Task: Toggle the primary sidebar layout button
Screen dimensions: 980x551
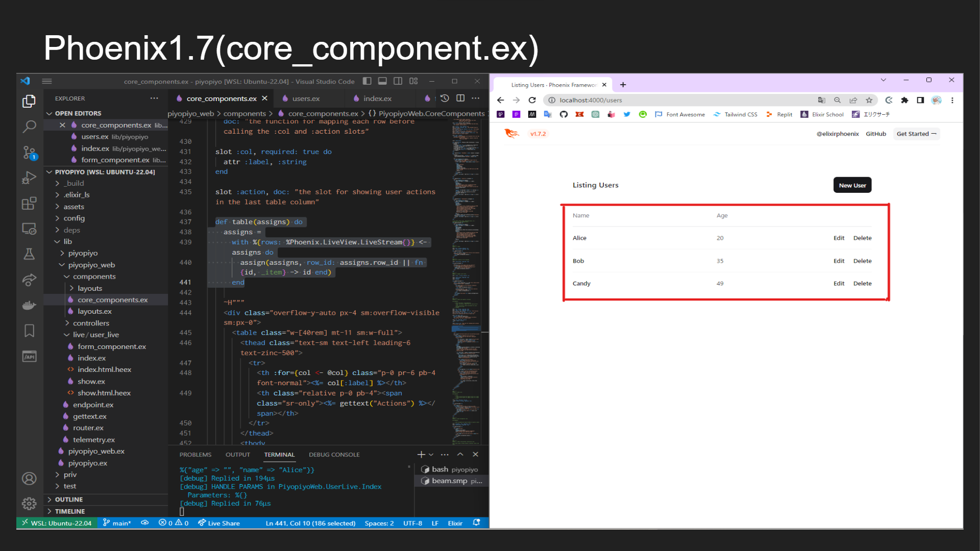Action: pyautogui.click(x=367, y=81)
